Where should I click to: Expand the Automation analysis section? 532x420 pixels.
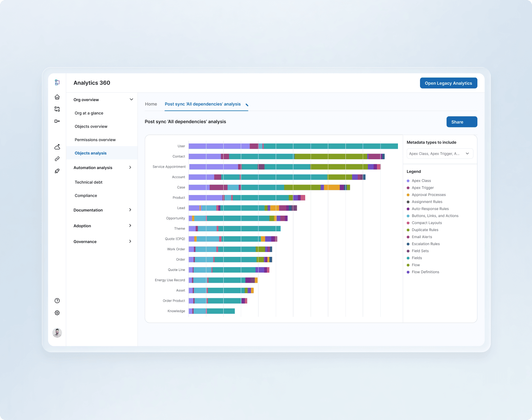click(130, 167)
